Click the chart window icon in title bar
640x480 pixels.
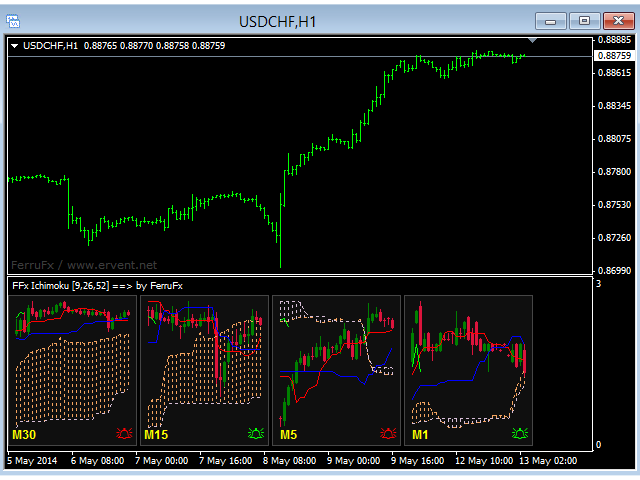pos(13,21)
